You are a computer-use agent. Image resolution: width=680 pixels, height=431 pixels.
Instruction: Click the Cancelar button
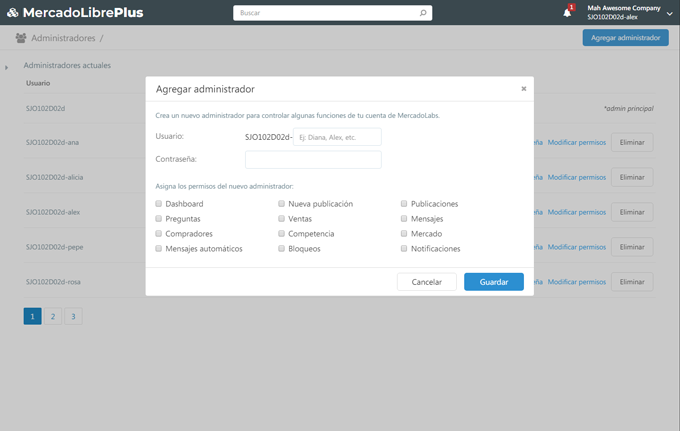point(426,282)
